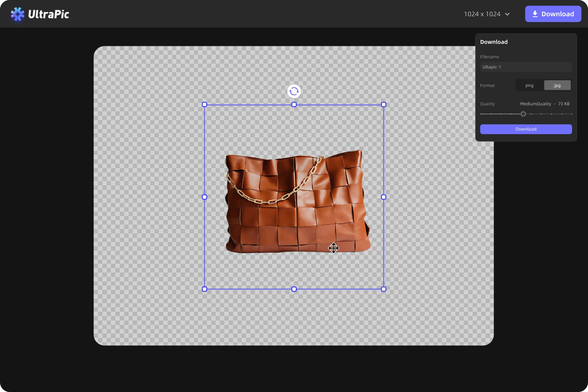Image resolution: width=588 pixels, height=392 pixels.
Task: Click the Download button in the panel
Action: (526, 129)
